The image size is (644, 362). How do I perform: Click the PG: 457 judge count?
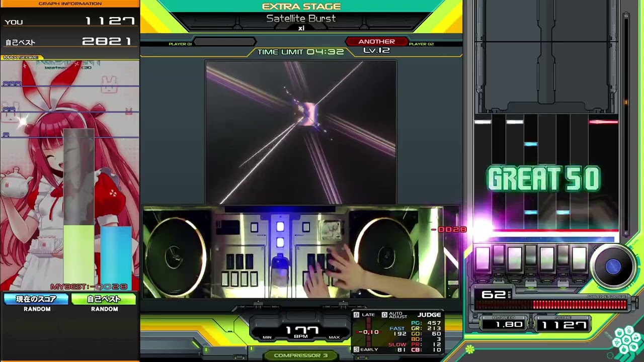point(426,323)
